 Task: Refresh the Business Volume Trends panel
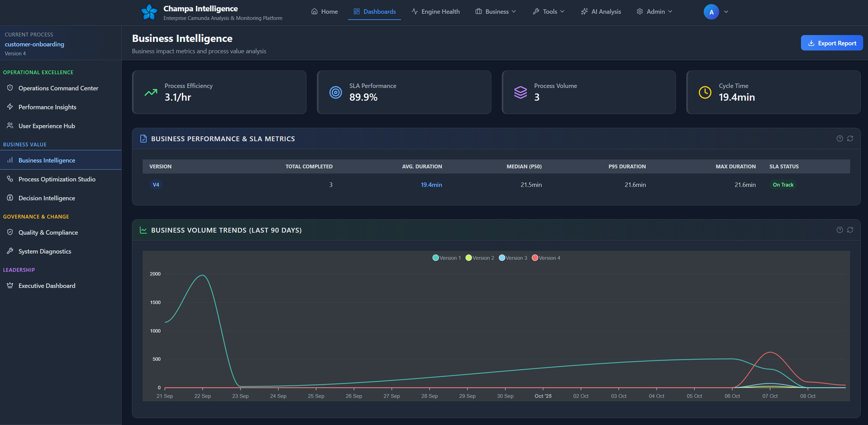point(850,230)
